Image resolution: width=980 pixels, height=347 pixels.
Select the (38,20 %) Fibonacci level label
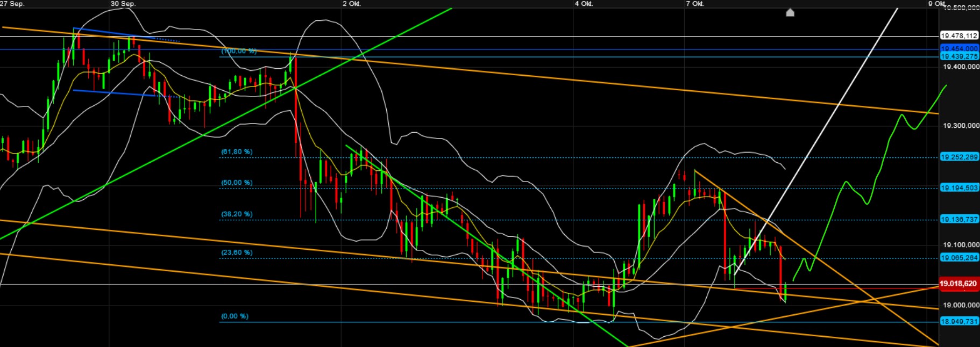(237, 214)
